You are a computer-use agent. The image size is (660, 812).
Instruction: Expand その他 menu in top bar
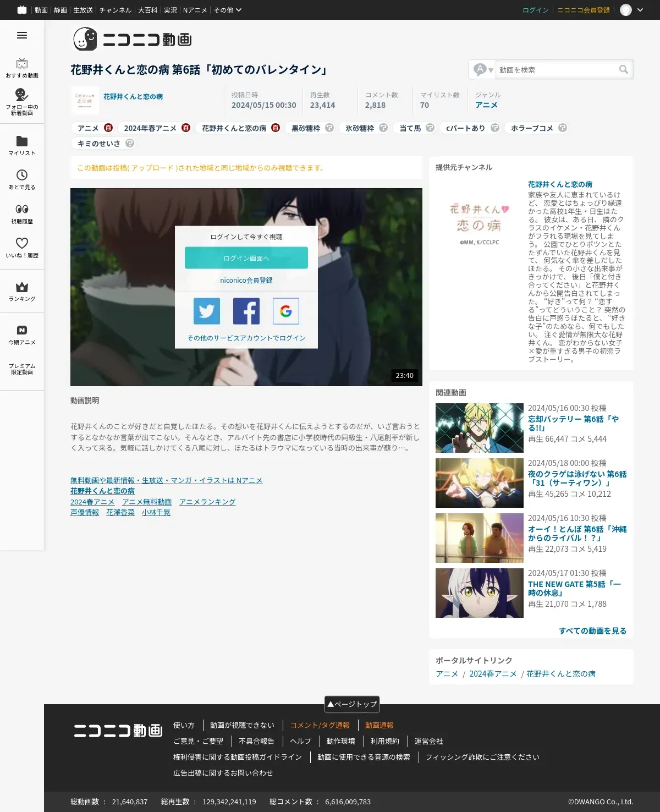click(228, 10)
